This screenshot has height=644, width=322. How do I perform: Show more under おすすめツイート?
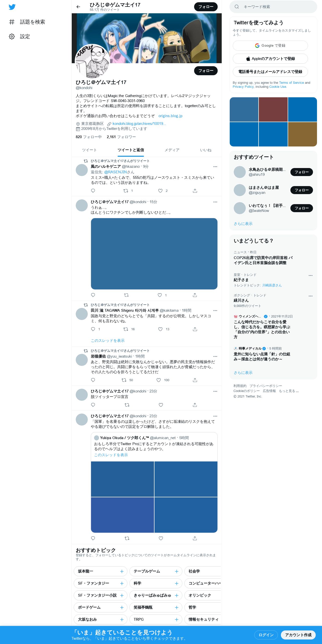coord(243,224)
